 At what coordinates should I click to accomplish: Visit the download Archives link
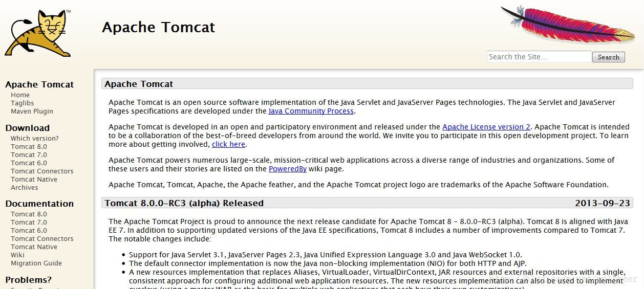pyautogui.click(x=24, y=188)
